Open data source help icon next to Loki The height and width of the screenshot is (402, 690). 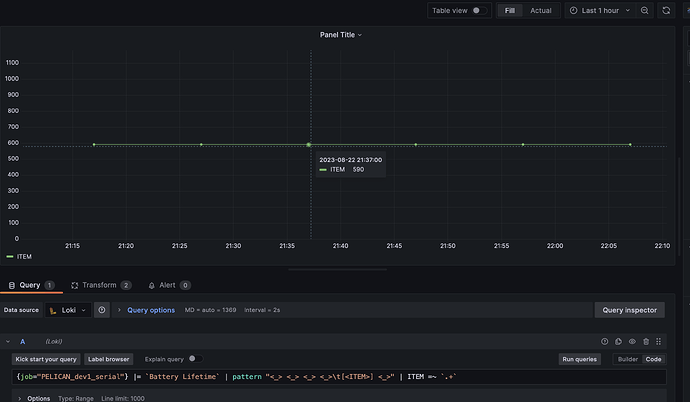pos(103,310)
